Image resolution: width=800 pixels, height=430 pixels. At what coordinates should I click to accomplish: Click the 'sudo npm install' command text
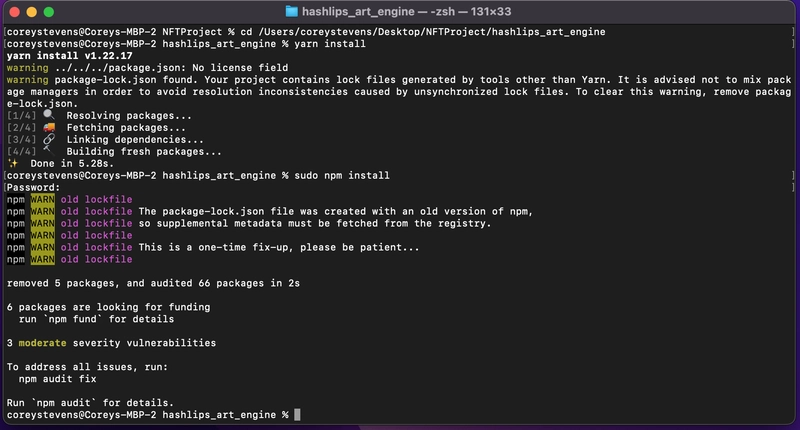[342, 175]
